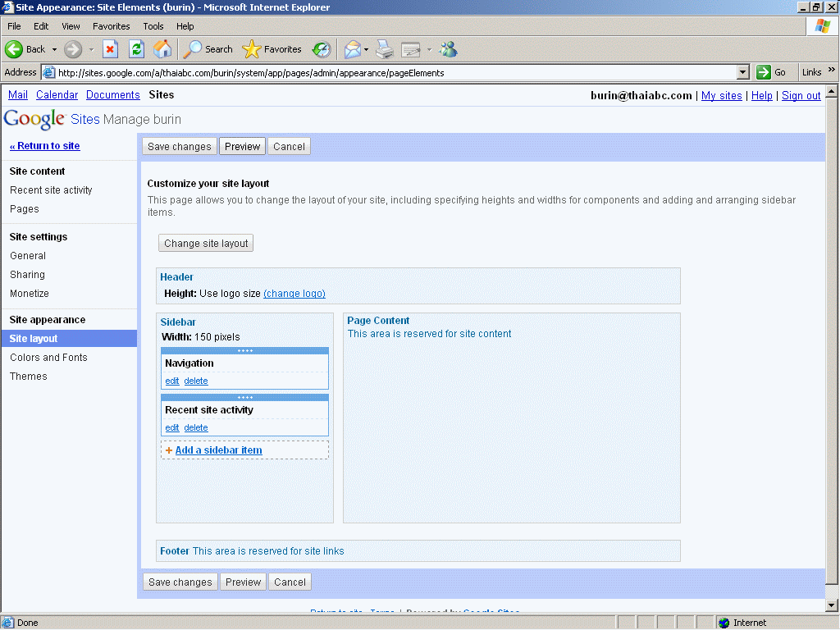
Task: Open Favorites star icon
Action: tap(252, 49)
